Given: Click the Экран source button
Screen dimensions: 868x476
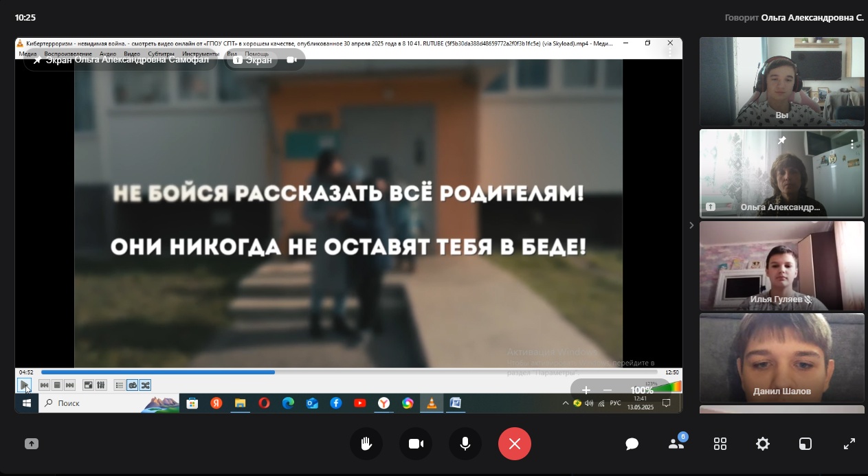Looking at the screenshot, I should pyautogui.click(x=253, y=60).
